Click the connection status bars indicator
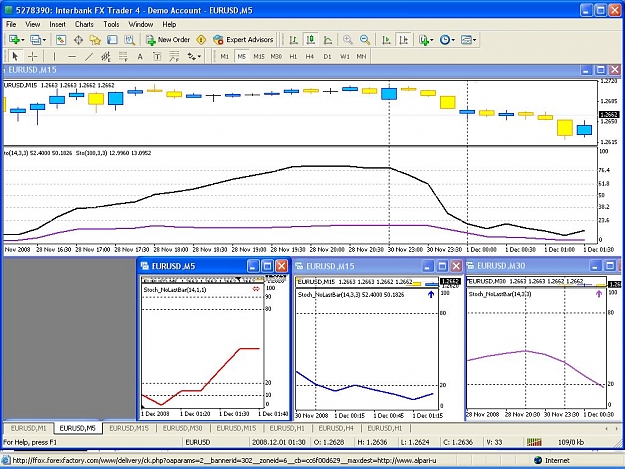This screenshot has width=625, height=469. (534, 442)
